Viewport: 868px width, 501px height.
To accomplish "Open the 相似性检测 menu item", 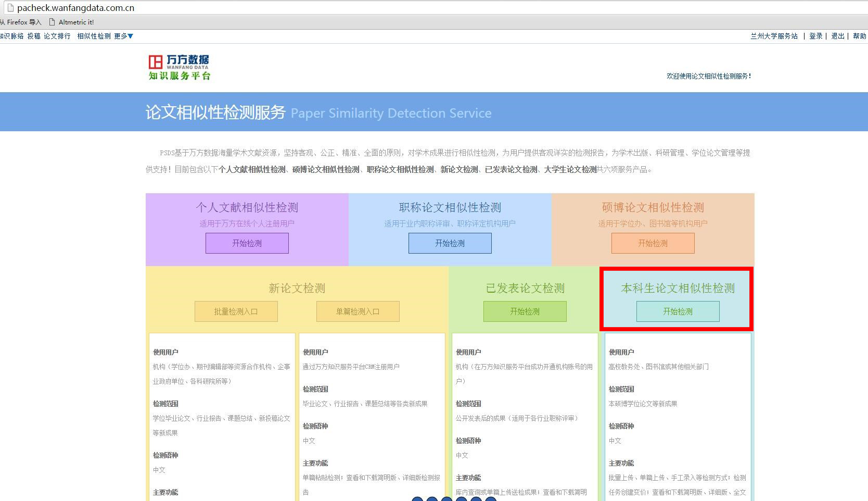I will click(94, 36).
